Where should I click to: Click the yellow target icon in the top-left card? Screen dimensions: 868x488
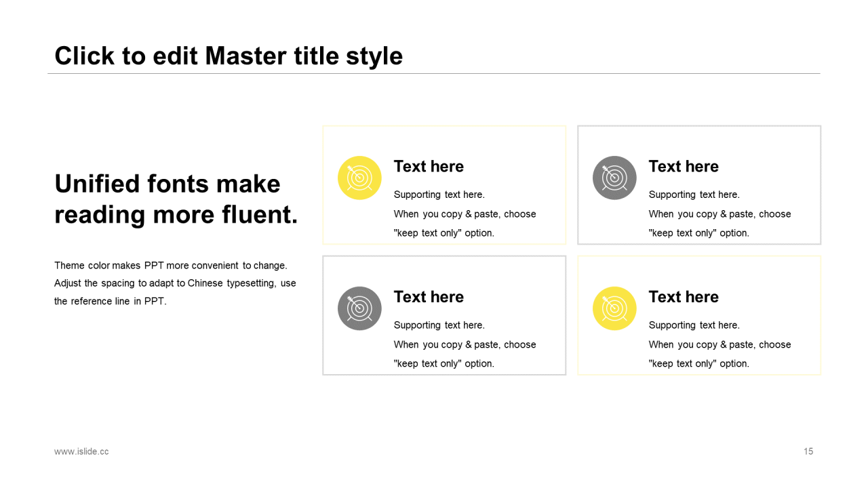(x=359, y=178)
